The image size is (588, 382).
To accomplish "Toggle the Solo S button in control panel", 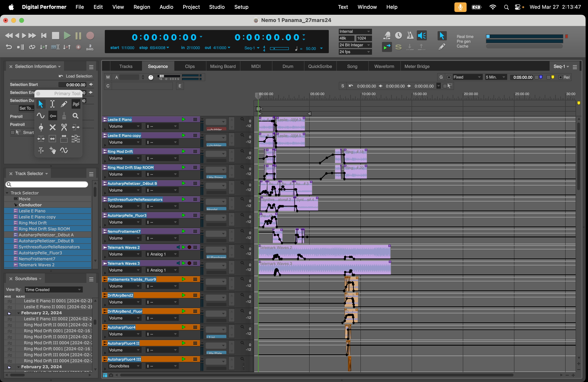I will click(x=399, y=47).
